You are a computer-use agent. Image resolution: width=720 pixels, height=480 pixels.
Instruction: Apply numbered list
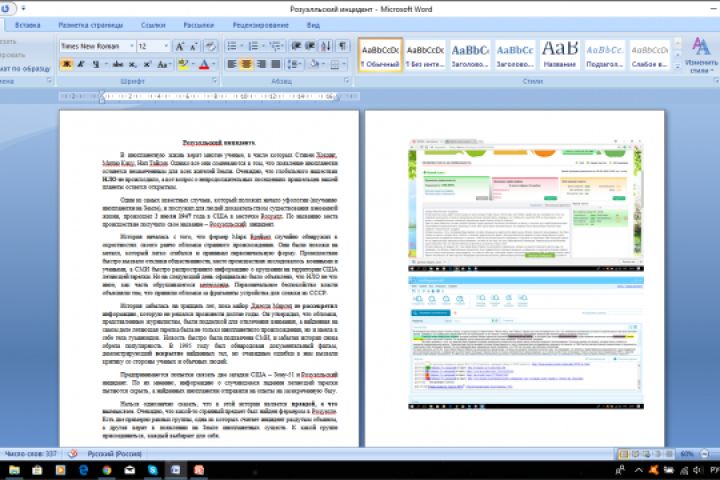pyautogui.click(x=253, y=46)
